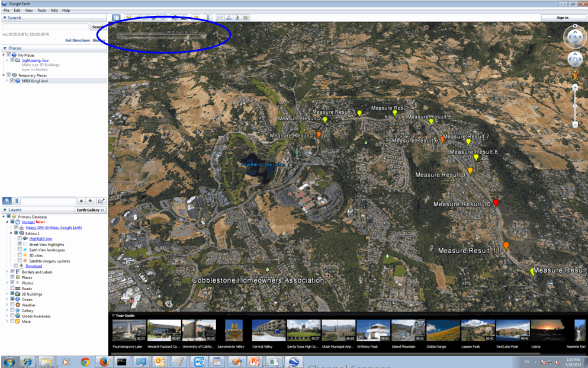Click the Places panel search magnifier icon
Screen dimensions: 588x368
coord(7,201)
